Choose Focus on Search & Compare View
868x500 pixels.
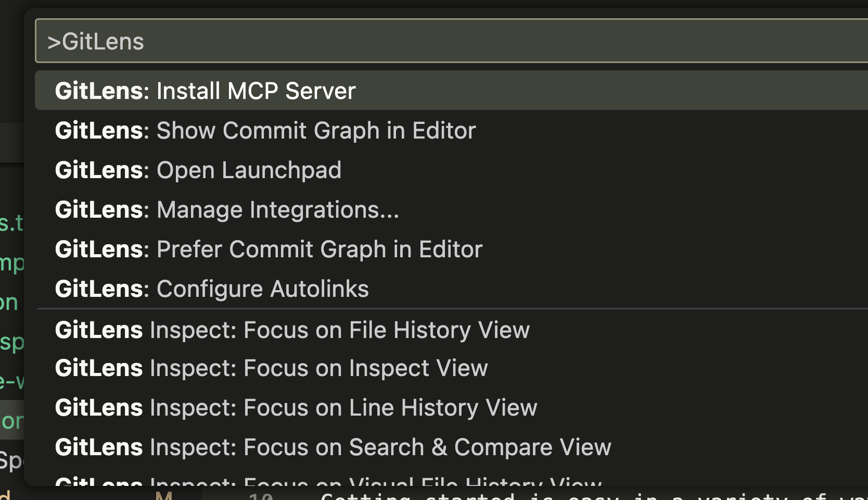(x=333, y=447)
